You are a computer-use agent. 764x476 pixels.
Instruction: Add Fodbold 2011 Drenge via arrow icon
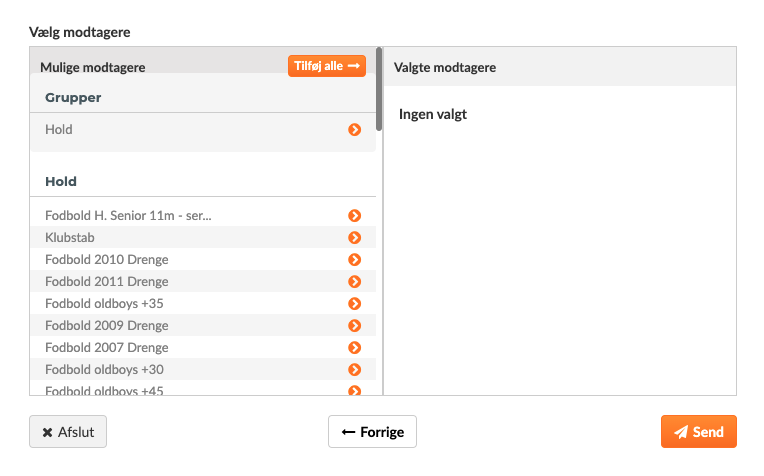click(354, 281)
